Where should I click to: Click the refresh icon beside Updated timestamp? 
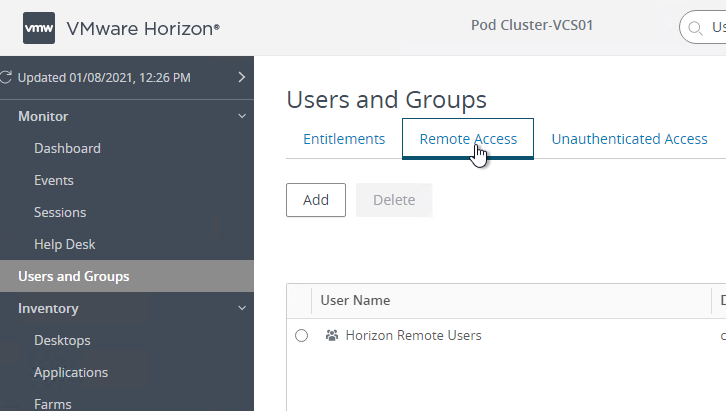[x=8, y=77]
